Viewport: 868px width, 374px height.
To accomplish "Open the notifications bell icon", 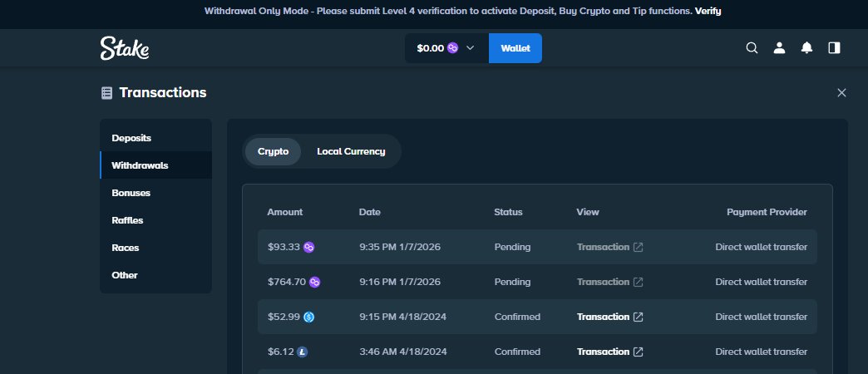I will point(807,48).
